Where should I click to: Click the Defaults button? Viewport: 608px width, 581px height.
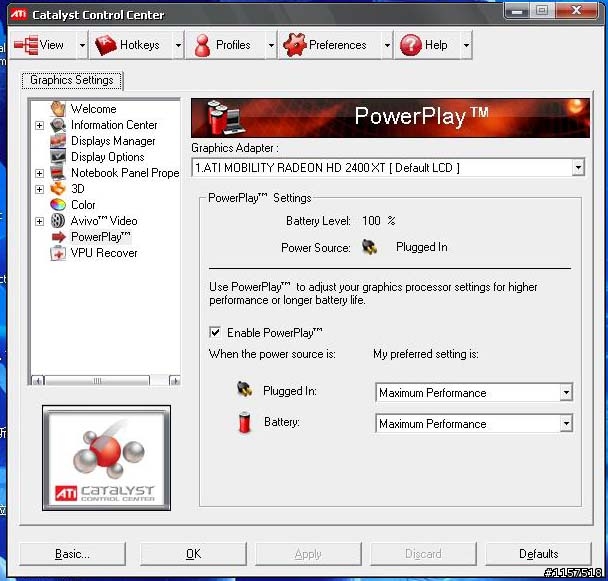pos(539,554)
